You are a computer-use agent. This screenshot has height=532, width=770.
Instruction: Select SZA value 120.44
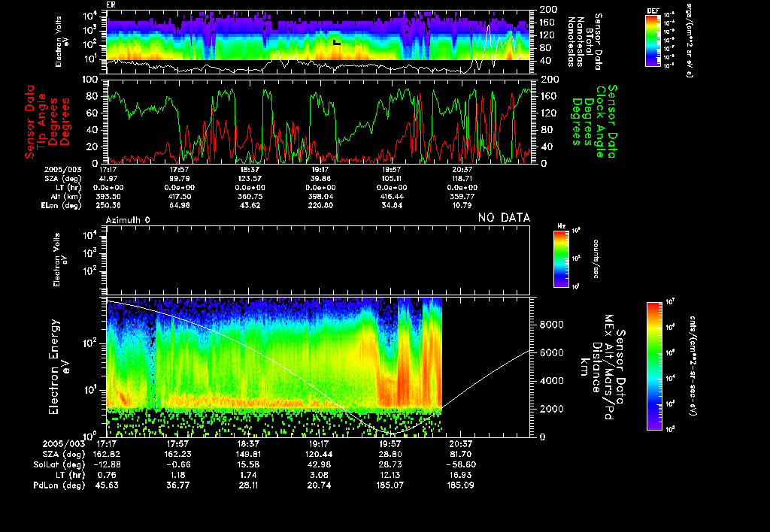[319, 454]
